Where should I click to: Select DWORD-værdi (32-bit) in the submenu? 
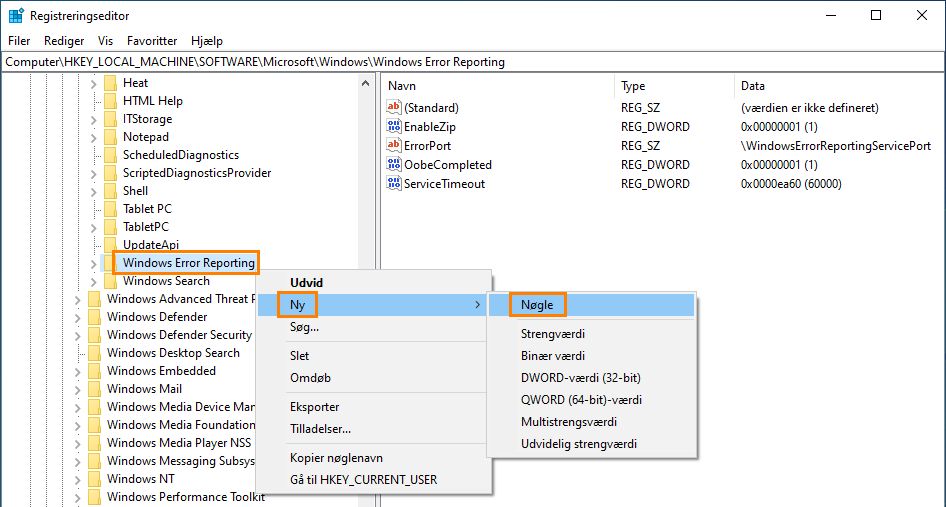(x=591, y=378)
